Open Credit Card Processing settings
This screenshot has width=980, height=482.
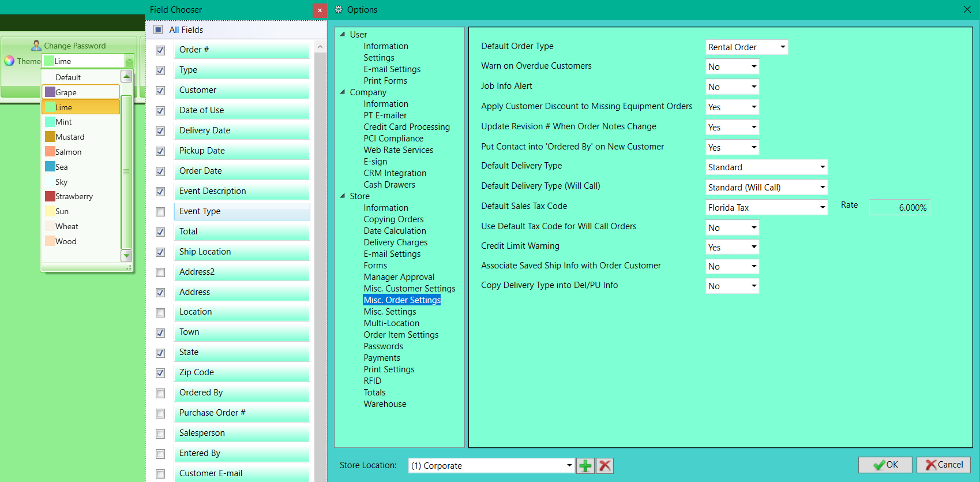coord(407,127)
